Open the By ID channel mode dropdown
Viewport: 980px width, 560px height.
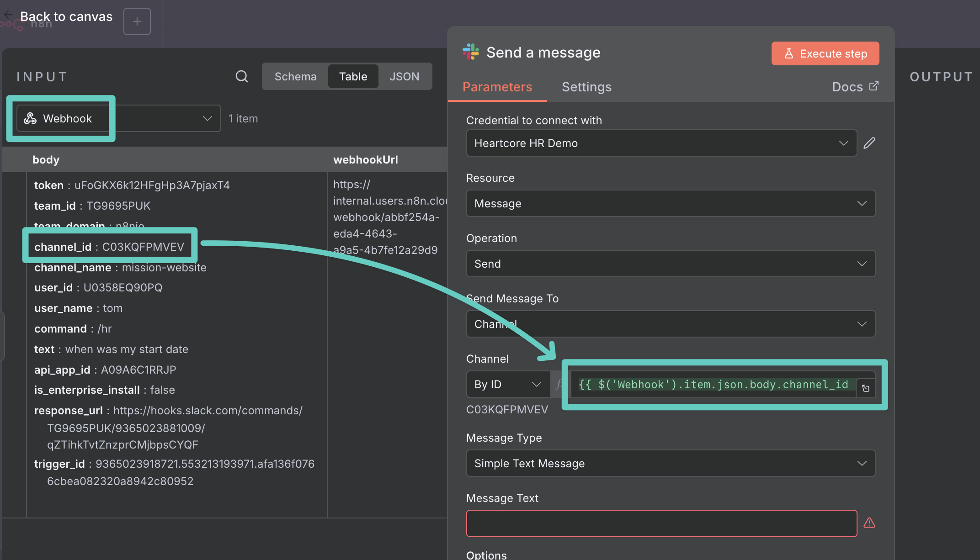coord(507,384)
